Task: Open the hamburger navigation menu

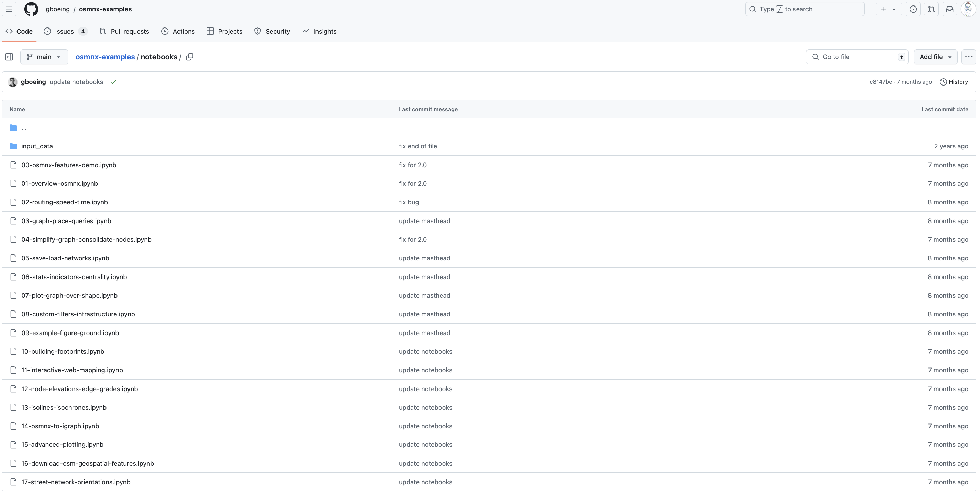Action: 9,9
